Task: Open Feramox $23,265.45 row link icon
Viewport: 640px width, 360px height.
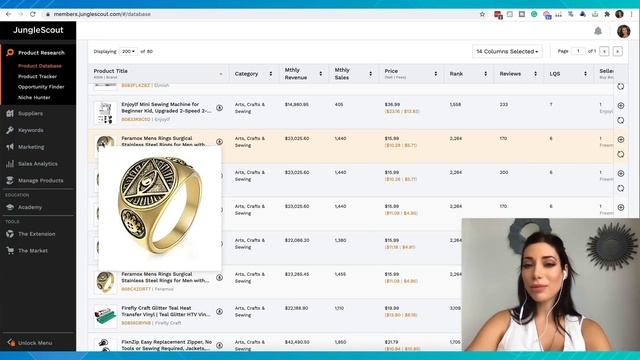Action: pos(220,278)
